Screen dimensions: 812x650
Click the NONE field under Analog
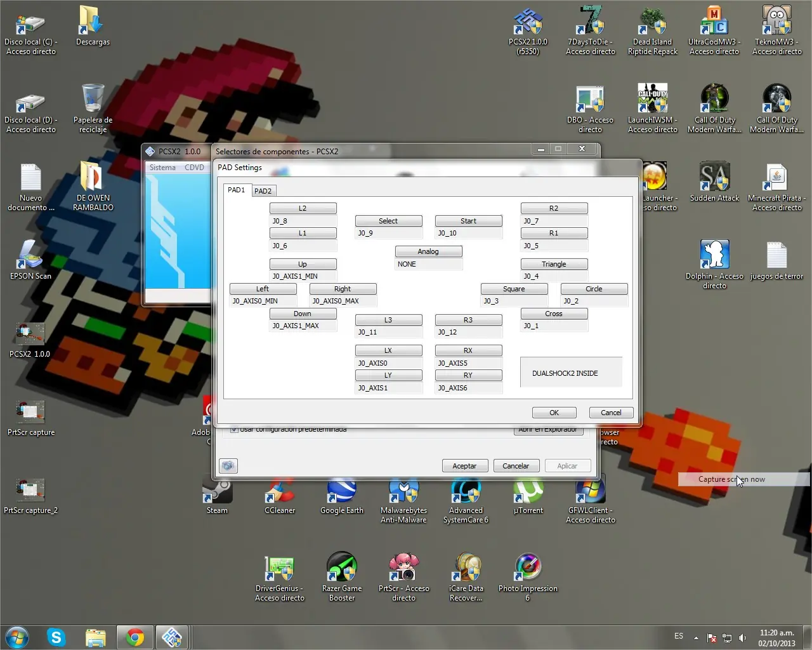pyautogui.click(x=429, y=264)
